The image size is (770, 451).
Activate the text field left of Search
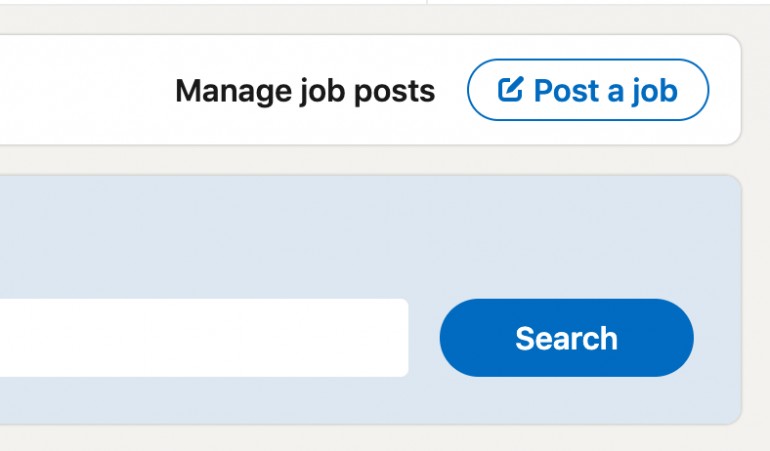coord(204,338)
